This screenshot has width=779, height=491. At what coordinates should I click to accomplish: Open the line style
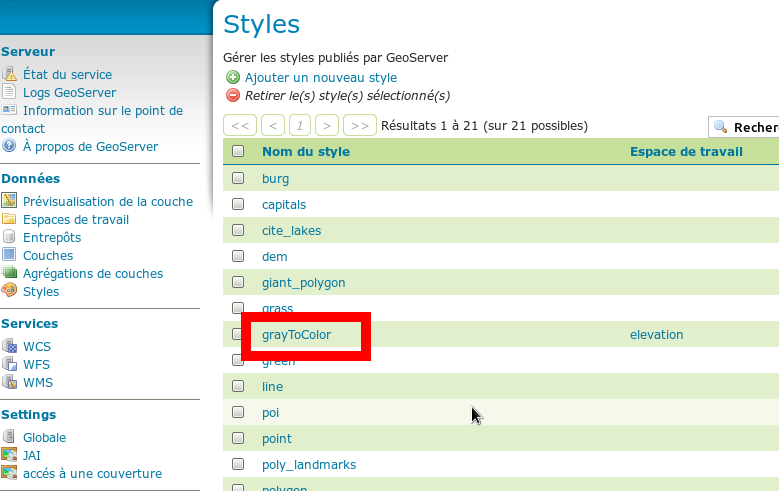272,387
